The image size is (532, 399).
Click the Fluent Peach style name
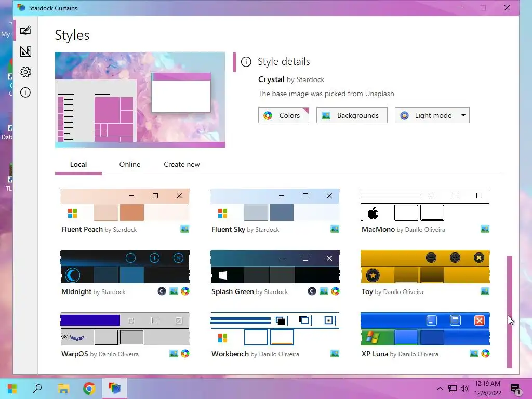click(82, 229)
